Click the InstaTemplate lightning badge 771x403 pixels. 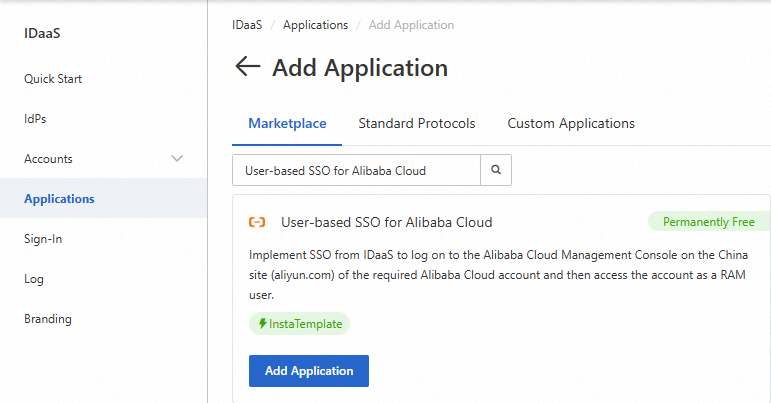pos(299,324)
